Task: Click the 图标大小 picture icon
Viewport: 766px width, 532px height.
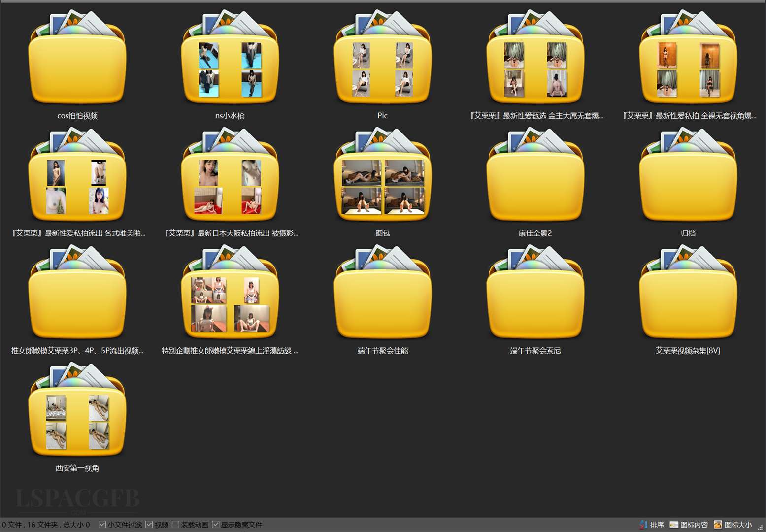Action: (718, 525)
